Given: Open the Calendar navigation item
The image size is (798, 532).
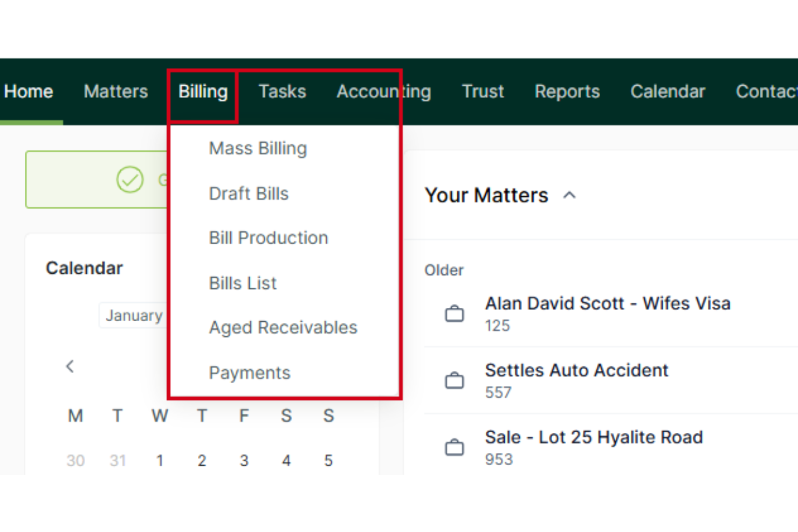Looking at the screenshot, I should [x=668, y=92].
